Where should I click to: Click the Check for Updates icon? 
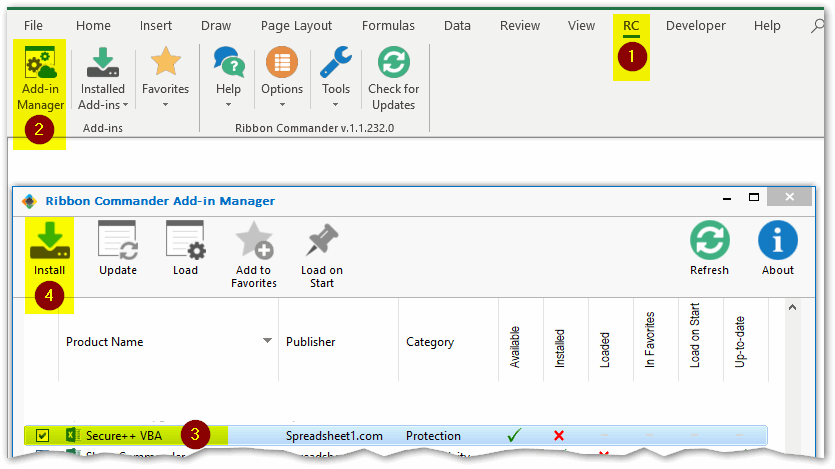tap(394, 62)
